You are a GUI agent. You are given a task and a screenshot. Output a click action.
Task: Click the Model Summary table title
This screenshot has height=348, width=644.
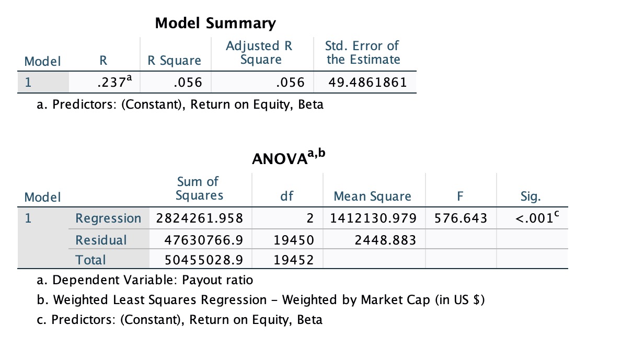click(215, 24)
